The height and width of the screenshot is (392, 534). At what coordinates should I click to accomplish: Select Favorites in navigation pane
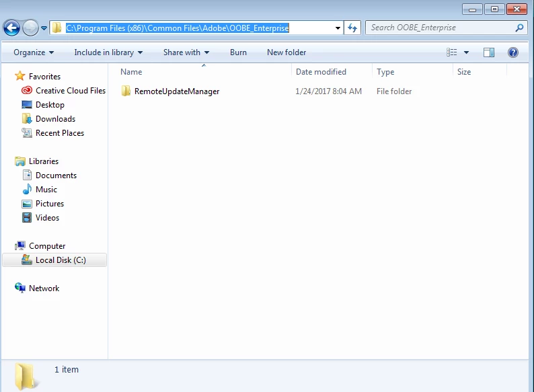point(44,77)
